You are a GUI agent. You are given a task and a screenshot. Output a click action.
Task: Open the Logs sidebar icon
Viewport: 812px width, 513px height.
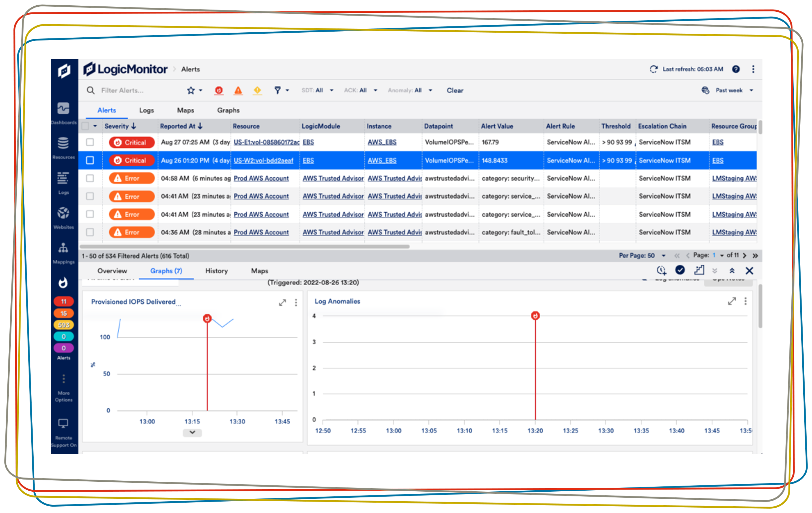[x=63, y=178]
